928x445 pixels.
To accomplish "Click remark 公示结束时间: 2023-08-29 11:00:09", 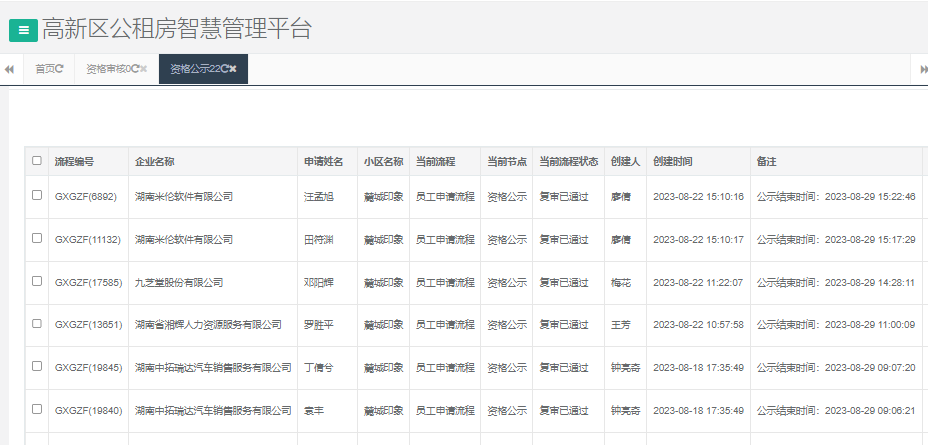I will 836,325.
